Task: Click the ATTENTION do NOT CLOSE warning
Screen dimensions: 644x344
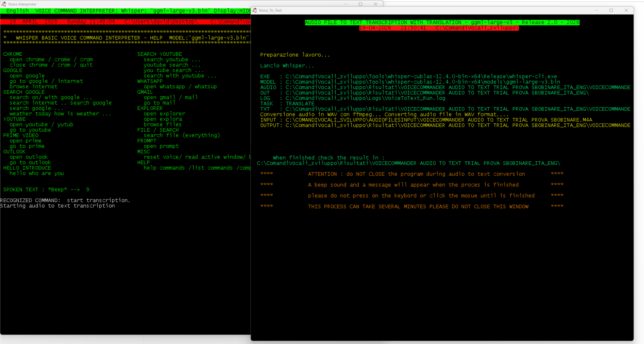Action: [x=416, y=174]
